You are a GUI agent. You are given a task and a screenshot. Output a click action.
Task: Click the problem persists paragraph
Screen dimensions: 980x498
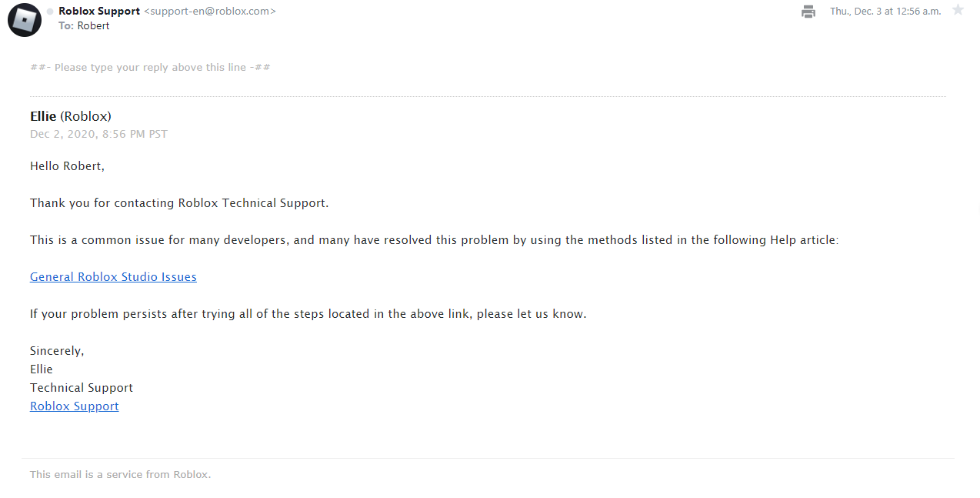[x=308, y=314]
